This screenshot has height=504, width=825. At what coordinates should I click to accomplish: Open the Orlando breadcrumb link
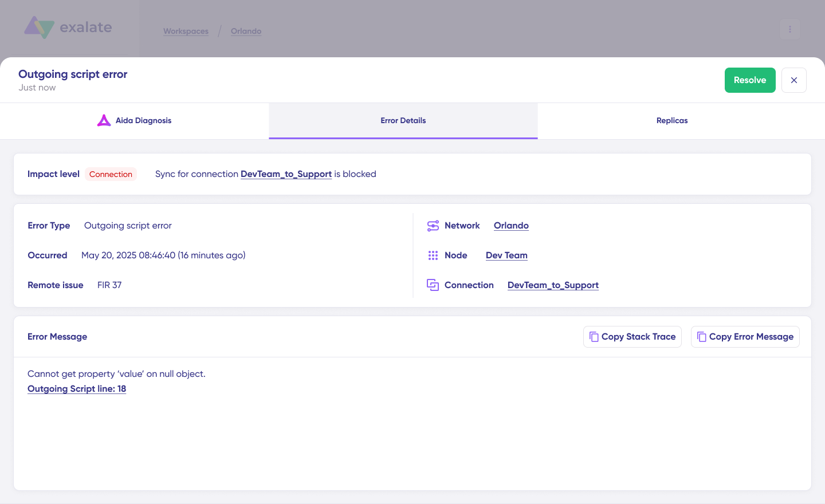(246, 31)
